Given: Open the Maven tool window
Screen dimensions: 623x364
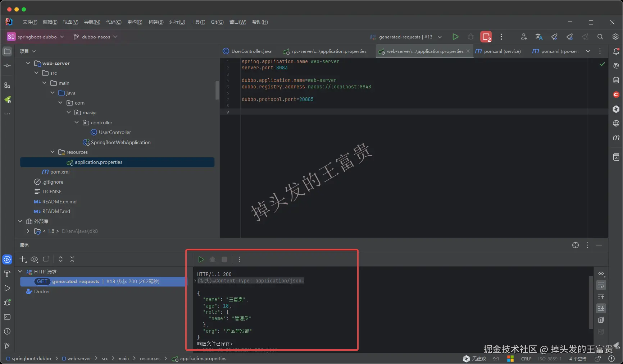Looking at the screenshot, I should coord(616,138).
